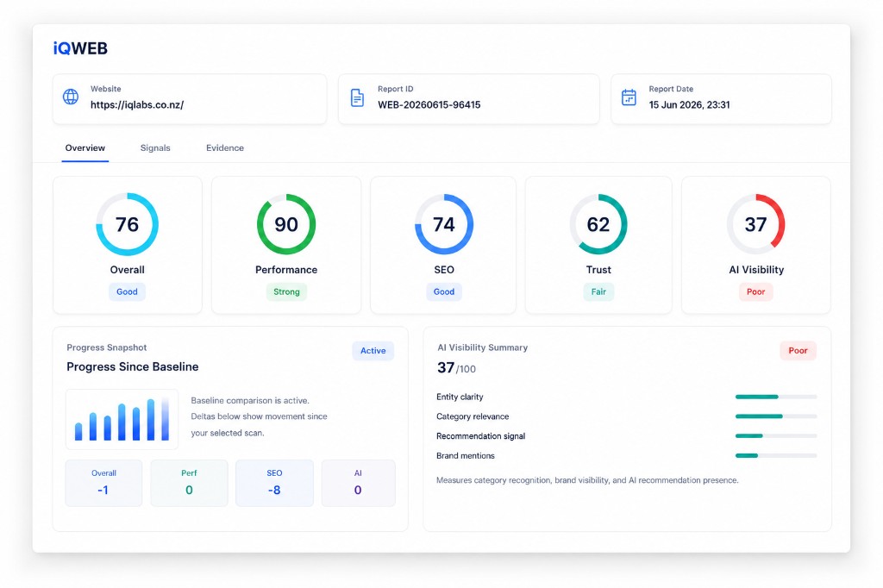Click the Category relevance label
Viewport: 883px width, 588px height.
click(473, 416)
